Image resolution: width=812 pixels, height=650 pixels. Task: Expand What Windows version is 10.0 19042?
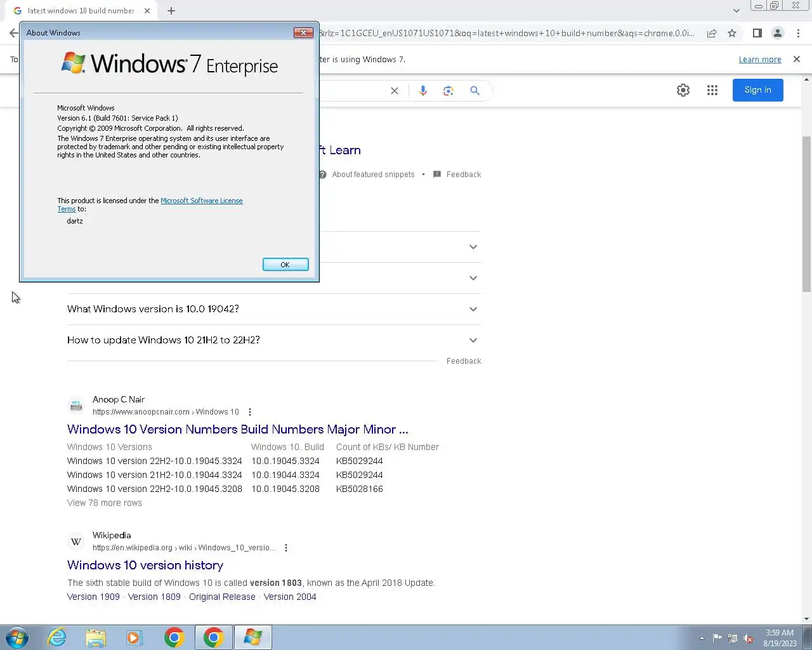(273, 309)
